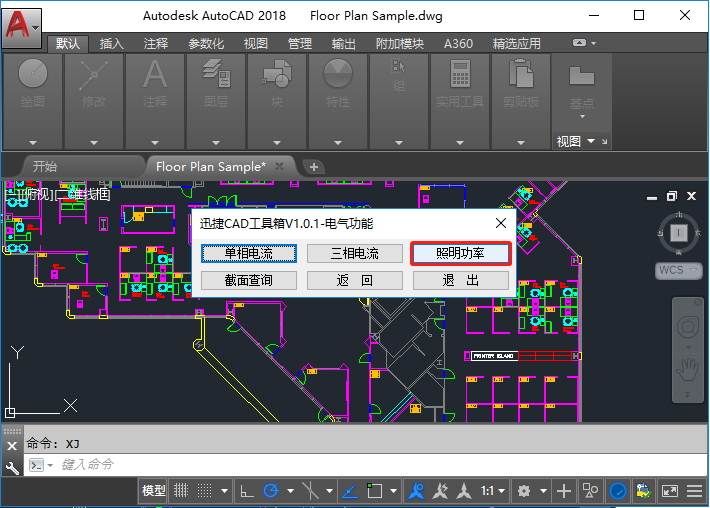The image size is (710, 508).
Task: Open the AutoCAD application menu button
Action: coord(22,27)
